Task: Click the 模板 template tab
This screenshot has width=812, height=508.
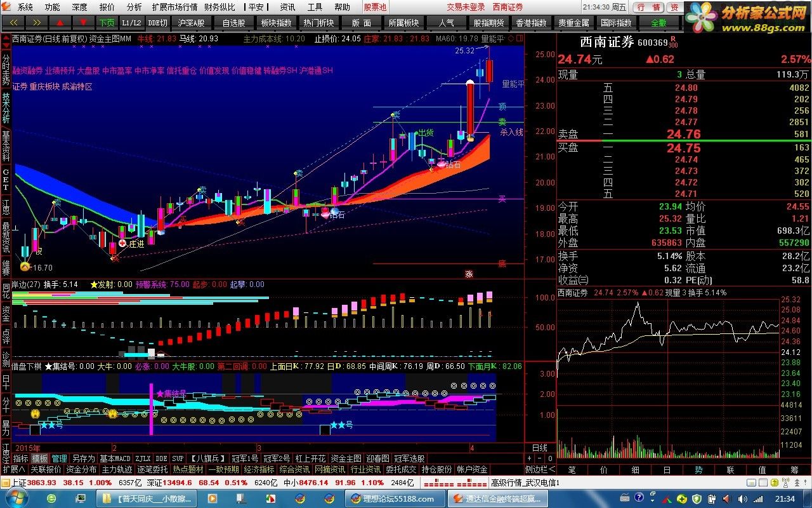Action: click(40, 458)
